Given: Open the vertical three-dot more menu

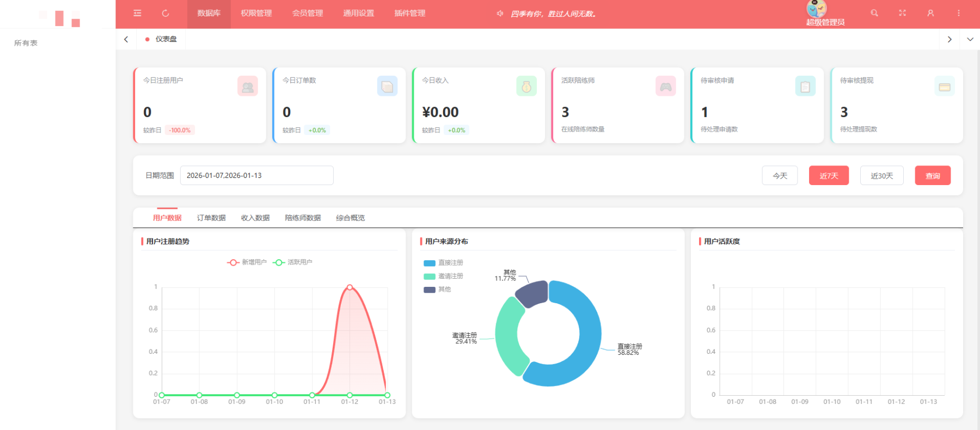Looking at the screenshot, I should point(959,13).
